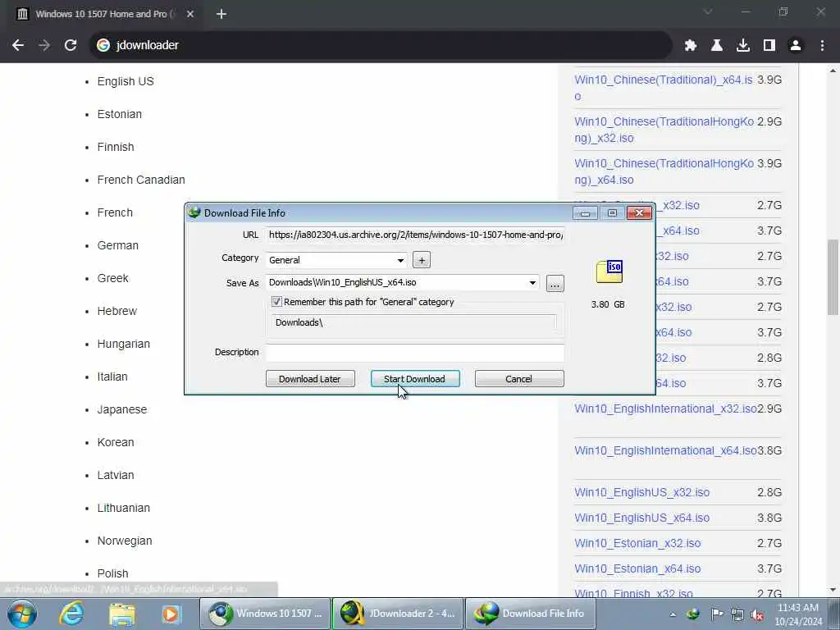Open Win10_EnglishInternational_x64.iso link
This screenshot has height=630, width=840.
tap(665, 450)
